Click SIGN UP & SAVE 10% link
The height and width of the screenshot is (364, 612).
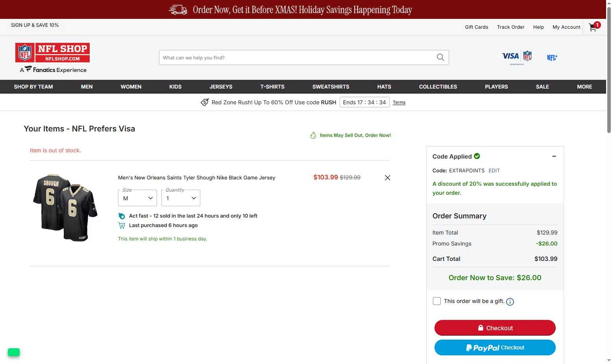point(35,25)
